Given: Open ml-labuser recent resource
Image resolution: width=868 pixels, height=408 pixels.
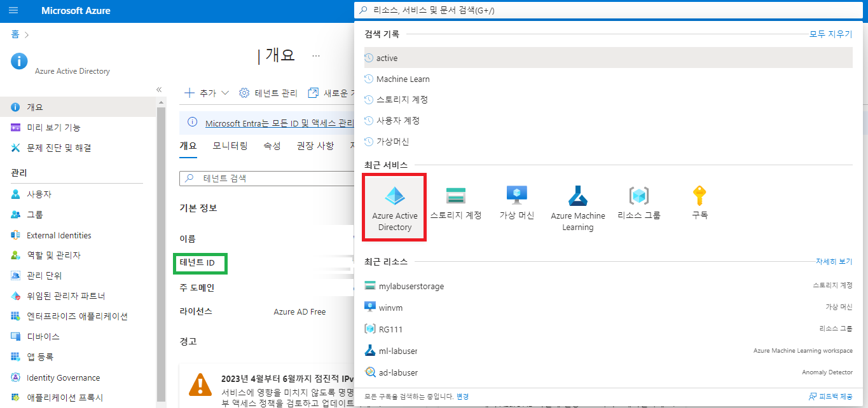Looking at the screenshot, I should 608,351.
